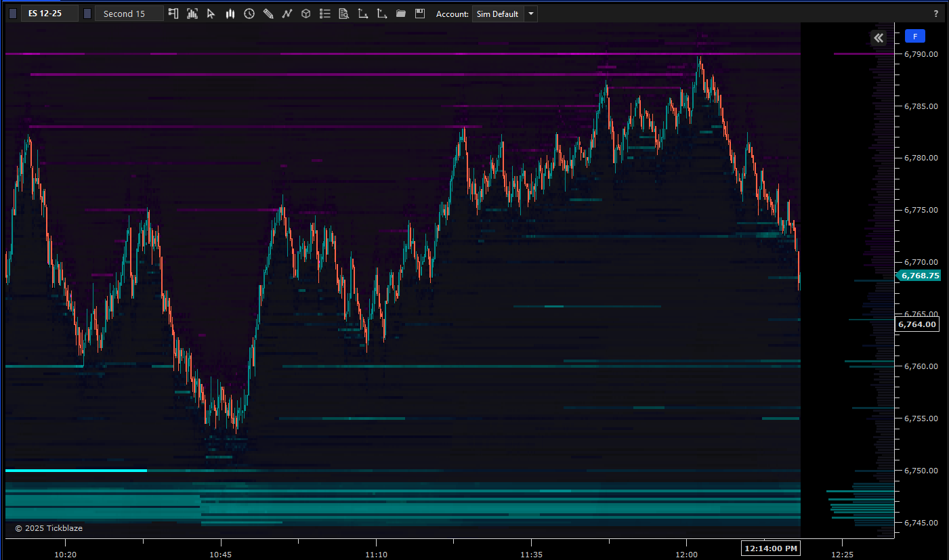Open the list icon in toolbar
Viewport: 949px width, 560px height.
tap(325, 14)
